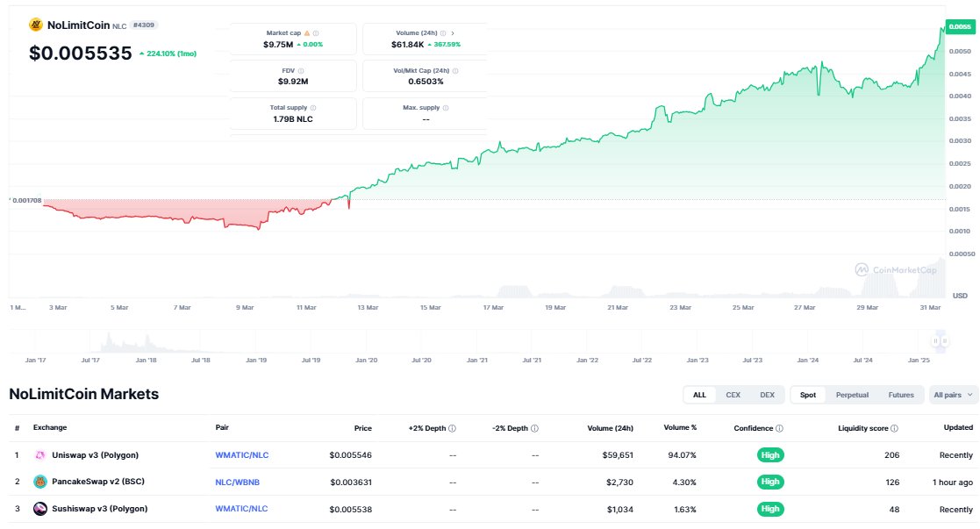
Task: Click the -2% Depth info icon
Action: [534, 428]
